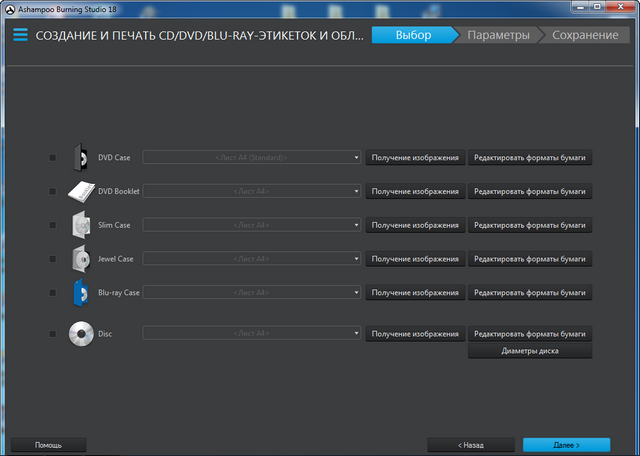The image size is (640, 456).
Task: Select the Сохранение step tab
Action: click(x=585, y=35)
